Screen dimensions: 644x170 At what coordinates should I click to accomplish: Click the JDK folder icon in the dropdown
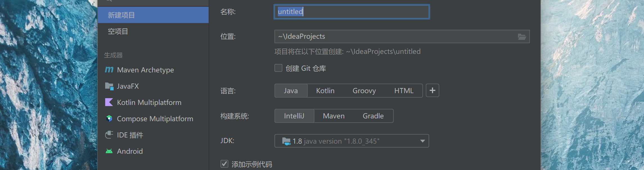coord(286,141)
